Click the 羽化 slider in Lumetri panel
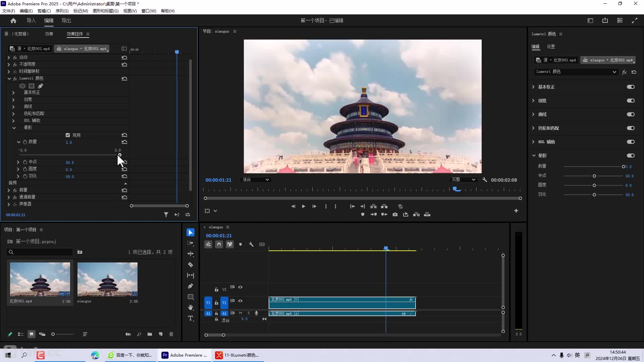This screenshot has height=362, width=644. tap(594, 195)
